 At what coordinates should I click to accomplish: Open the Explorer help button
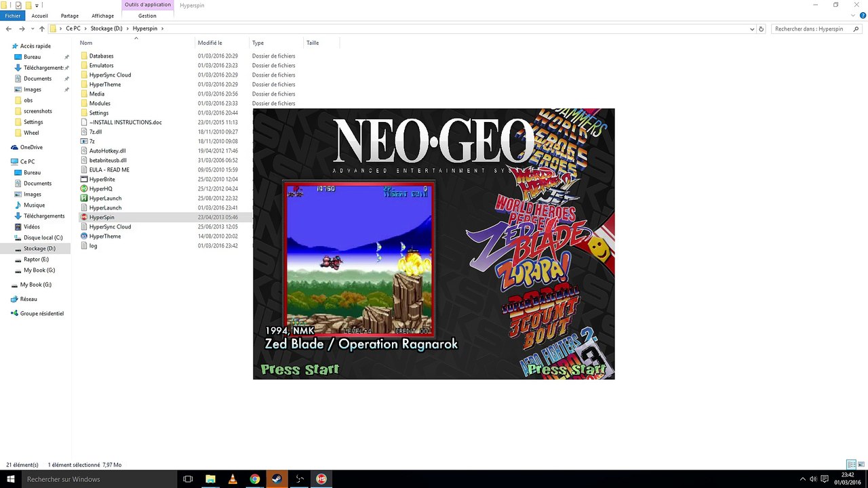[861, 16]
